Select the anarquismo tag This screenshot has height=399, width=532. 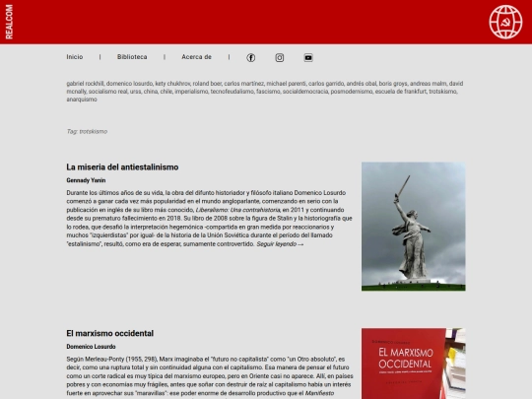click(82, 100)
